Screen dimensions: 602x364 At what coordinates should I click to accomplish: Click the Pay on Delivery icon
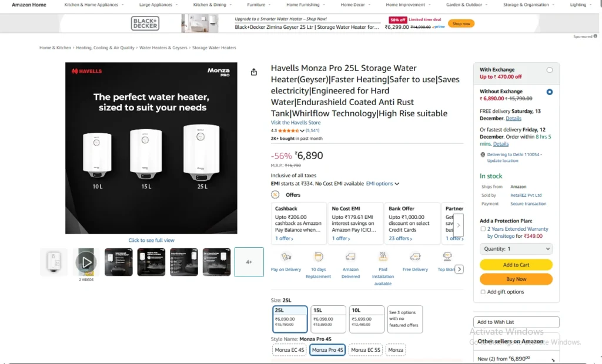point(286,257)
